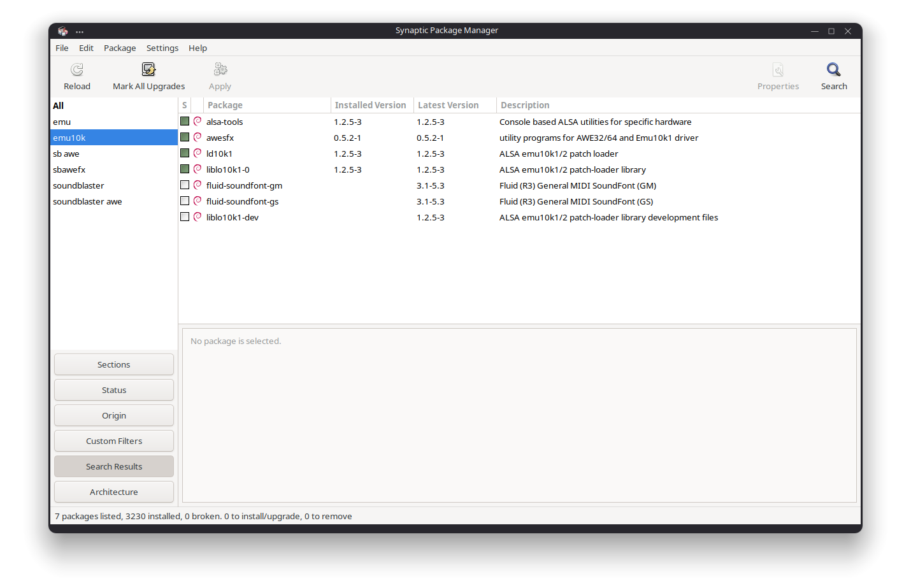
Task: Toggle the status checkbox for awesfx
Action: [185, 137]
